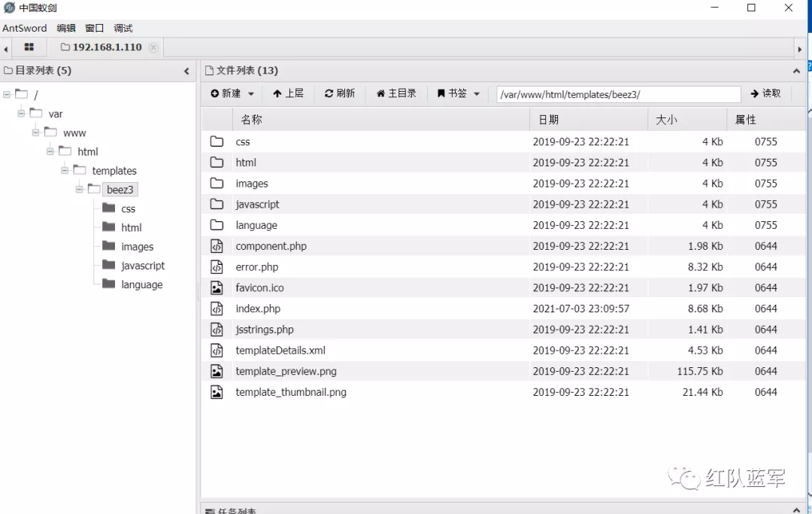812x514 pixels.
Task: Select the index.php file name
Action: point(258,309)
